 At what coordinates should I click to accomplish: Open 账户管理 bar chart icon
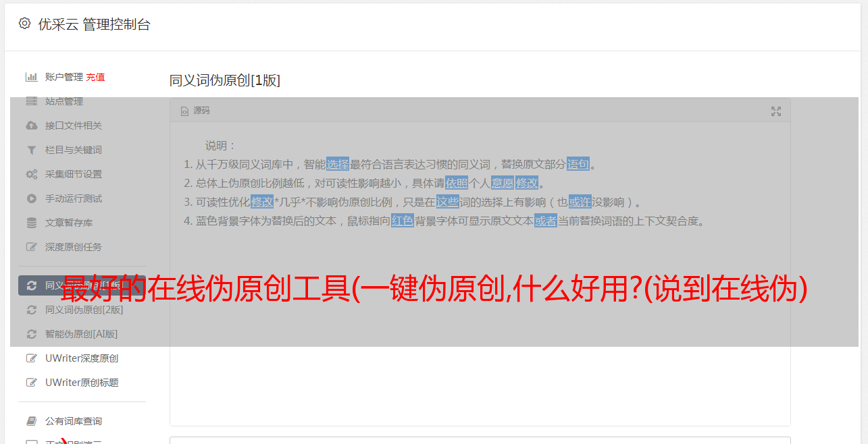point(31,77)
